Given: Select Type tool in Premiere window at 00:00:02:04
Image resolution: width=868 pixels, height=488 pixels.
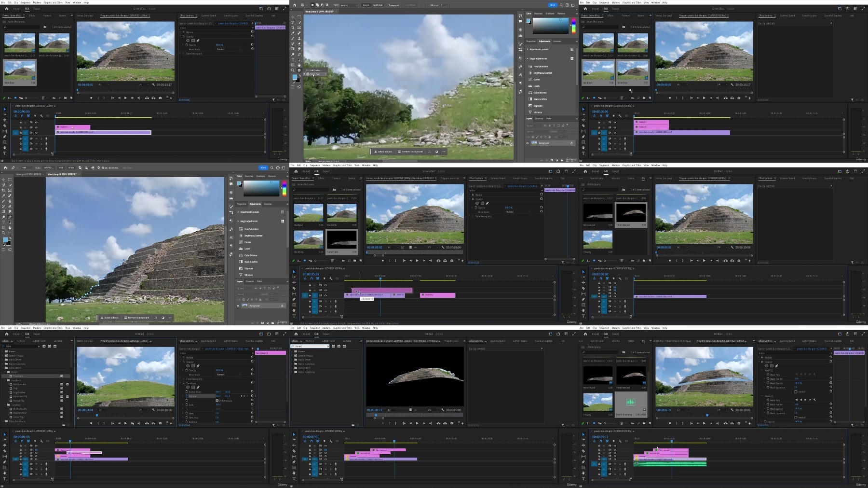Looking at the screenshot, I should point(5,479).
